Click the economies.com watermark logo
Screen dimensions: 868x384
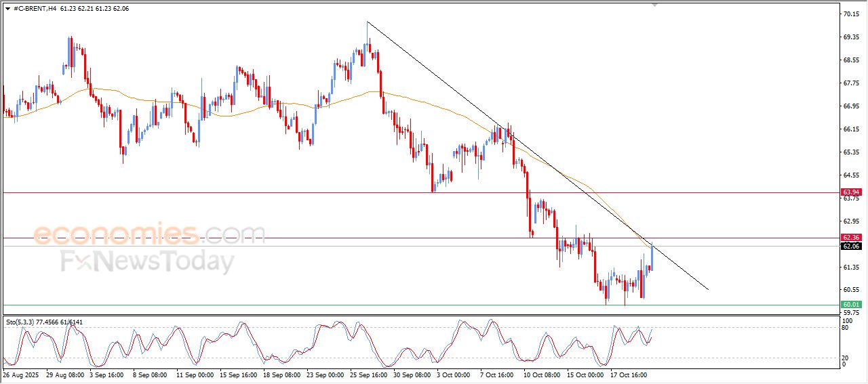[149, 235]
